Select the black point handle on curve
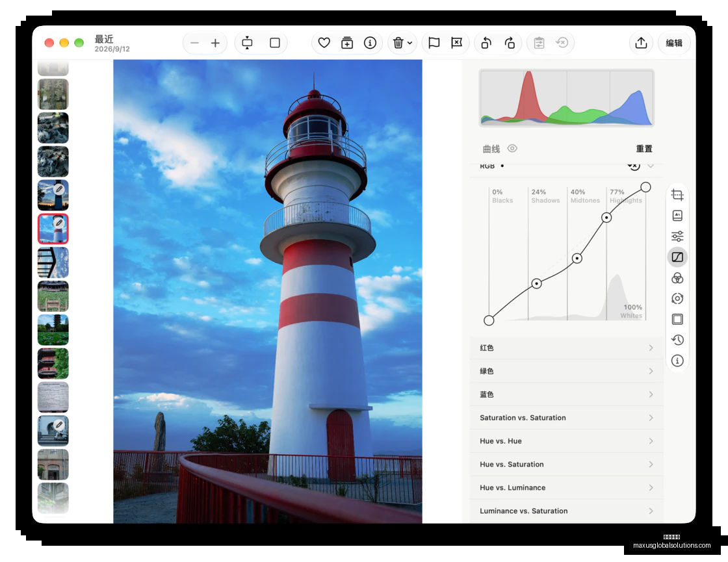Image resolution: width=728 pixels, height=562 pixels. coord(489,320)
